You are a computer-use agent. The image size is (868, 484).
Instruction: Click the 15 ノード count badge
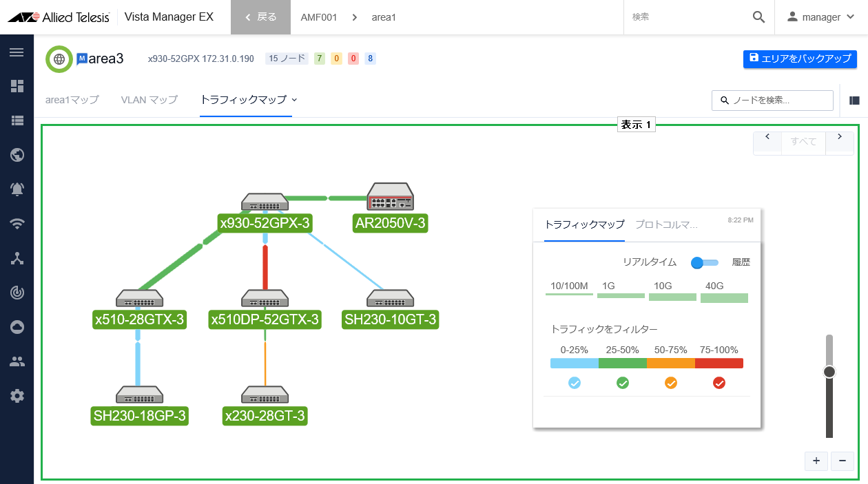click(x=287, y=59)
